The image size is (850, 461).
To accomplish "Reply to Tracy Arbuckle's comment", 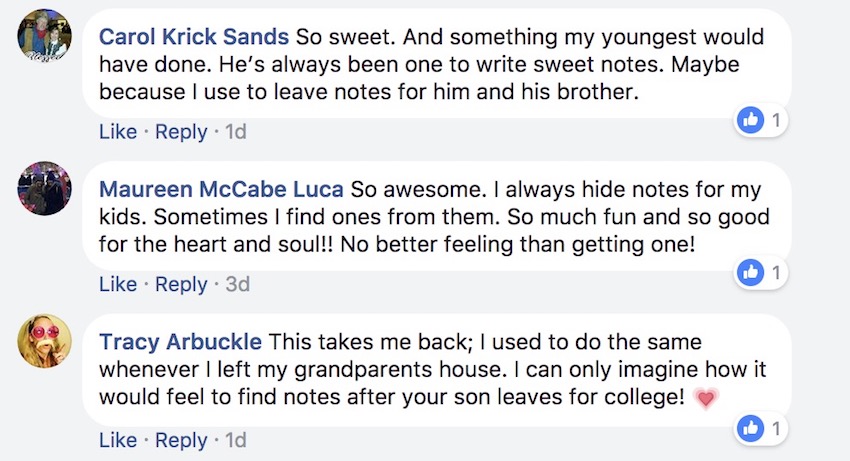I will tap(181, 440).
